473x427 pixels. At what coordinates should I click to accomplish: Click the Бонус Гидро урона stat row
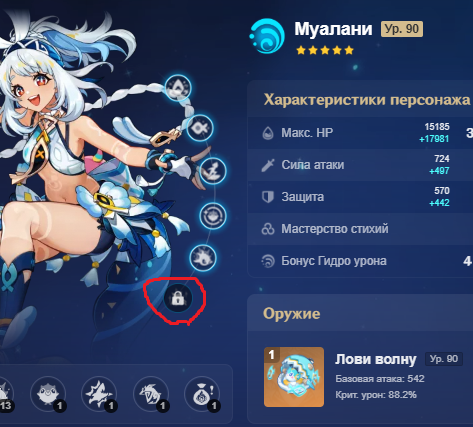point(360,261)
